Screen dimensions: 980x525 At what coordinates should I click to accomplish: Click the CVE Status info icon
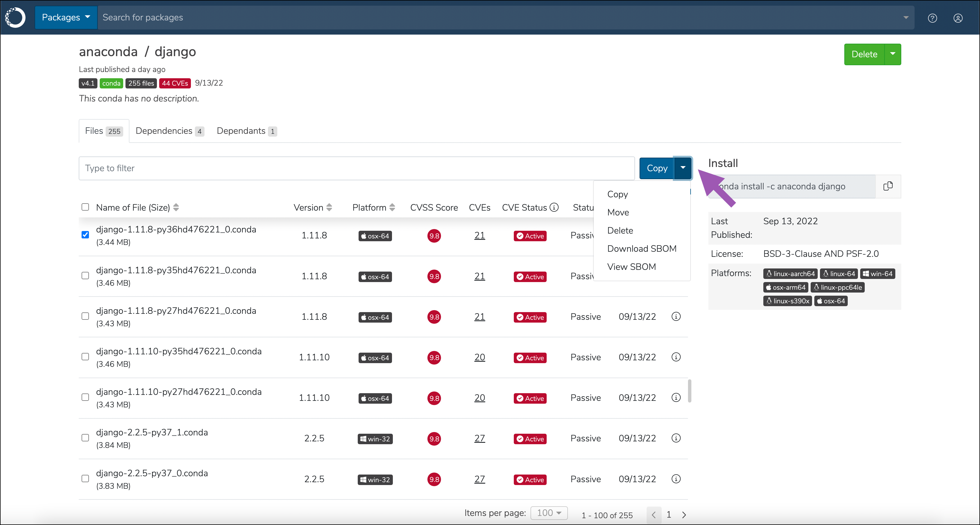554,207
